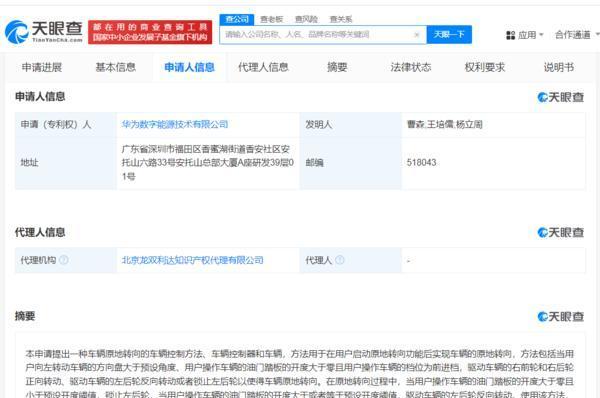This screenshot has width=600, height=398.
Task: Go to the 摘要 tab
Action: tap(337, 67)
